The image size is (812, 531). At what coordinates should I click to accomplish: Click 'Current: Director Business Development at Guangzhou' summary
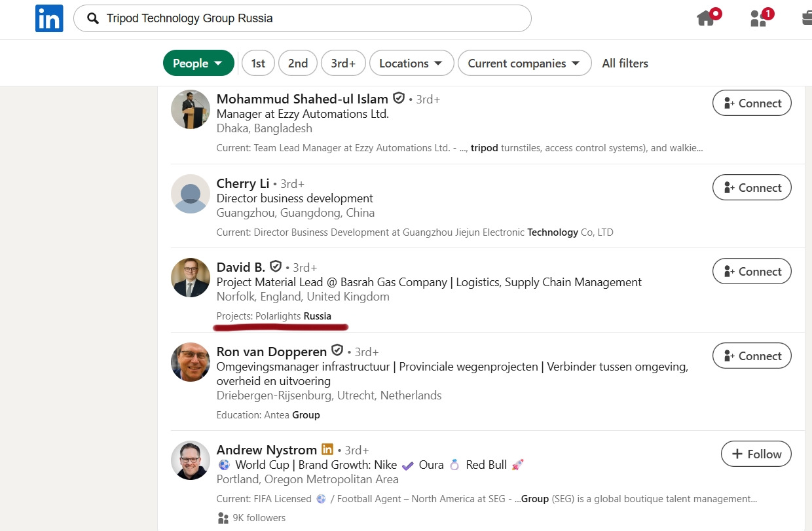[x=415, y=232]
